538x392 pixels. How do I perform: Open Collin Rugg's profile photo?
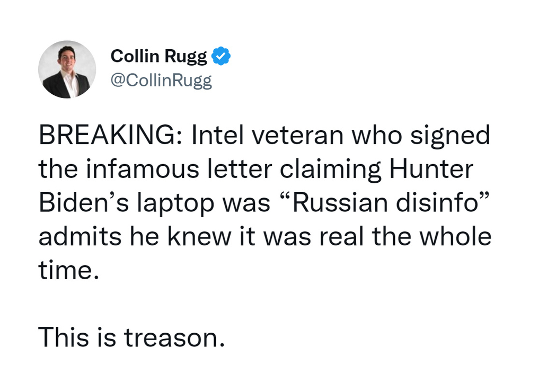[67, 69]
